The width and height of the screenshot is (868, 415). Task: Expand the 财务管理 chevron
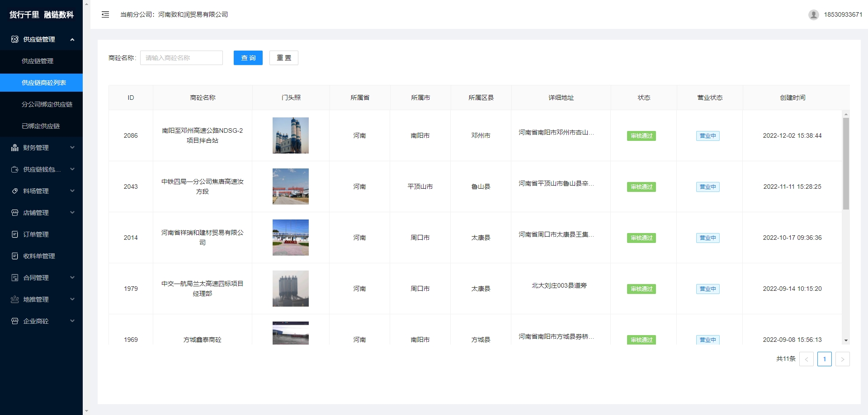coord(72,148)
